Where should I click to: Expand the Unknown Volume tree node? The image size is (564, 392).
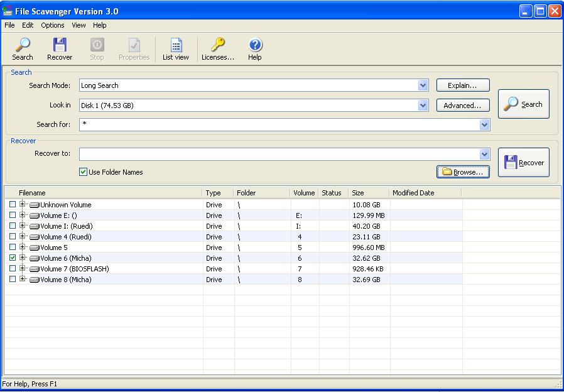(23, 204)
